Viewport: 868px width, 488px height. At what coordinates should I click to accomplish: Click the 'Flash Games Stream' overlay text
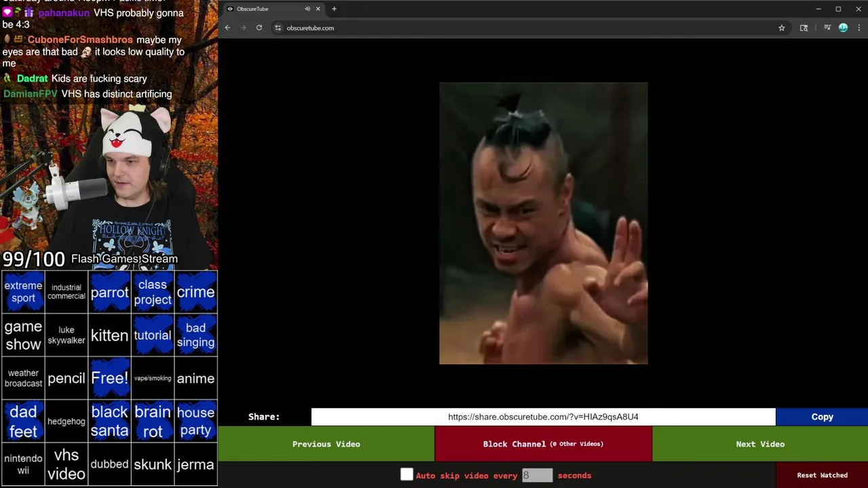(x=124, y=259)
